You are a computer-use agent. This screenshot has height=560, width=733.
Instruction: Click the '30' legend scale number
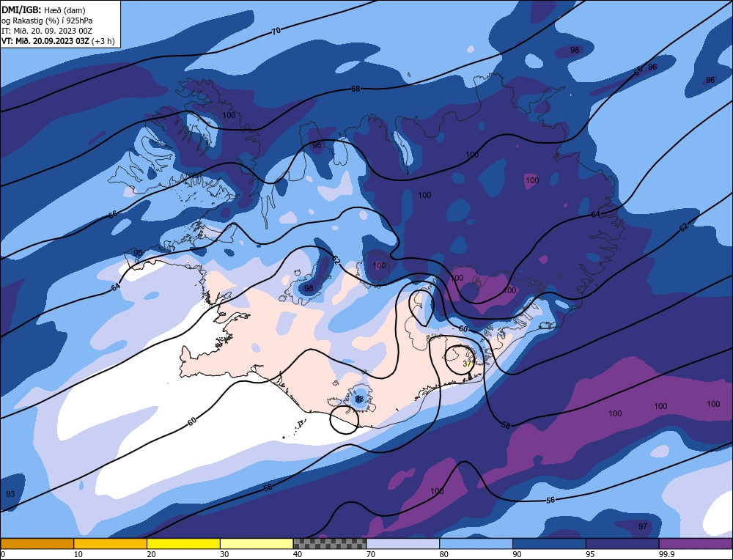tap(225, 554)
